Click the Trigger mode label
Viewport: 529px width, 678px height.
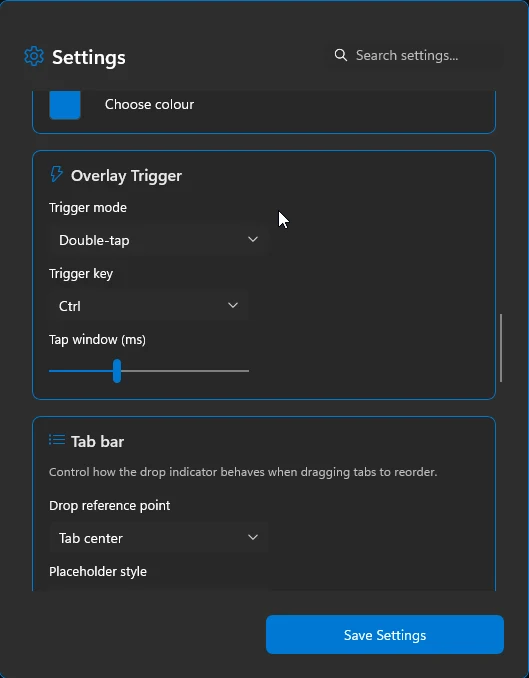click(x=88, y=208)
